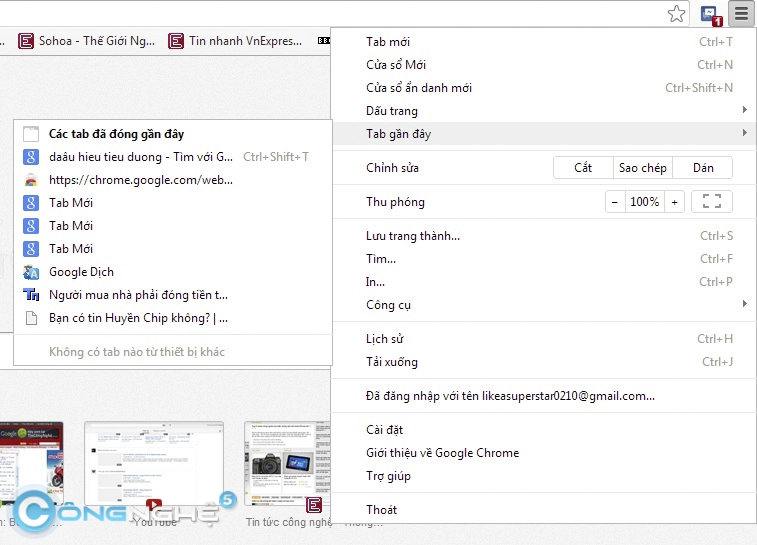The image size is (757, 545).
Task: Click the icon beside Người mua nhà
Action: click(x=31, y=295)
